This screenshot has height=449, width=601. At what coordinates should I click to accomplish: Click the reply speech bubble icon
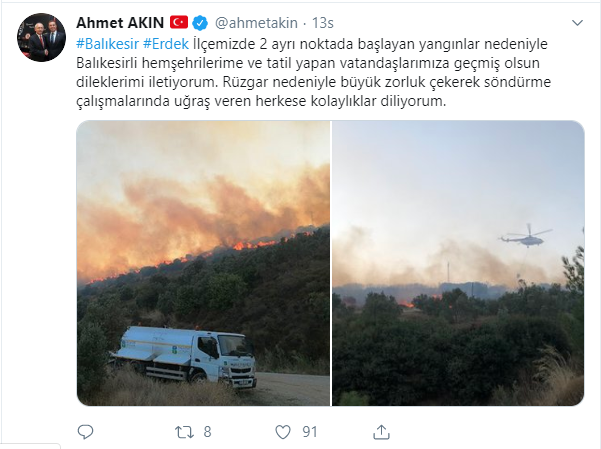(85, 432)
